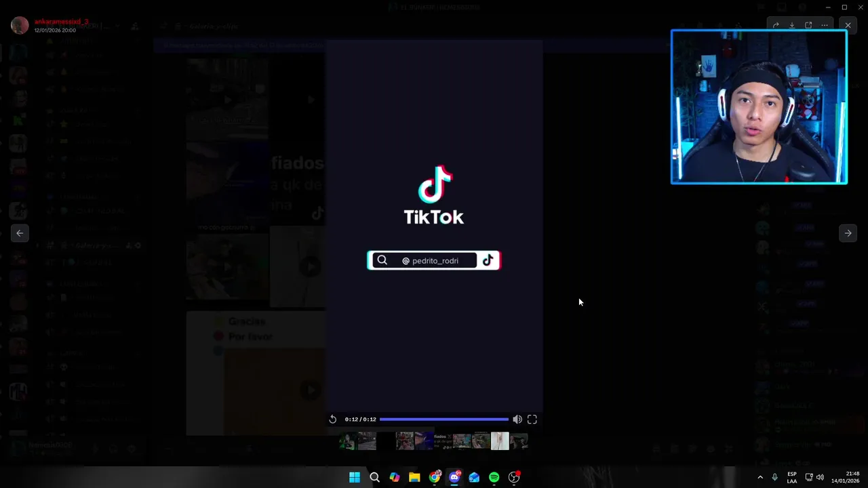868x488 pixels.
Task: Expand the hidden system tray icons chevron
Action: point(760,477)
